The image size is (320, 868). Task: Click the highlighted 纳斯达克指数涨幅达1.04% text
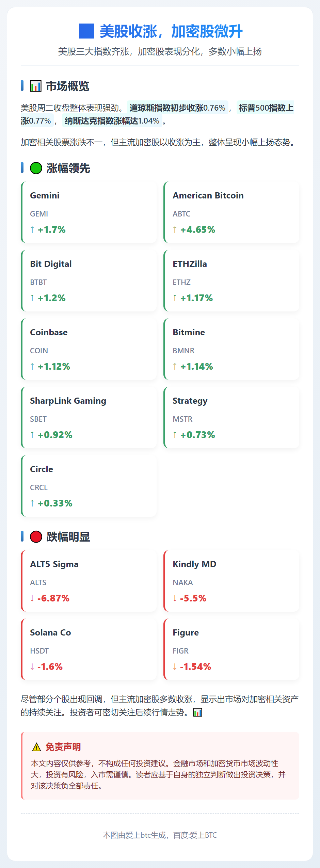click(x=112, y=121)
